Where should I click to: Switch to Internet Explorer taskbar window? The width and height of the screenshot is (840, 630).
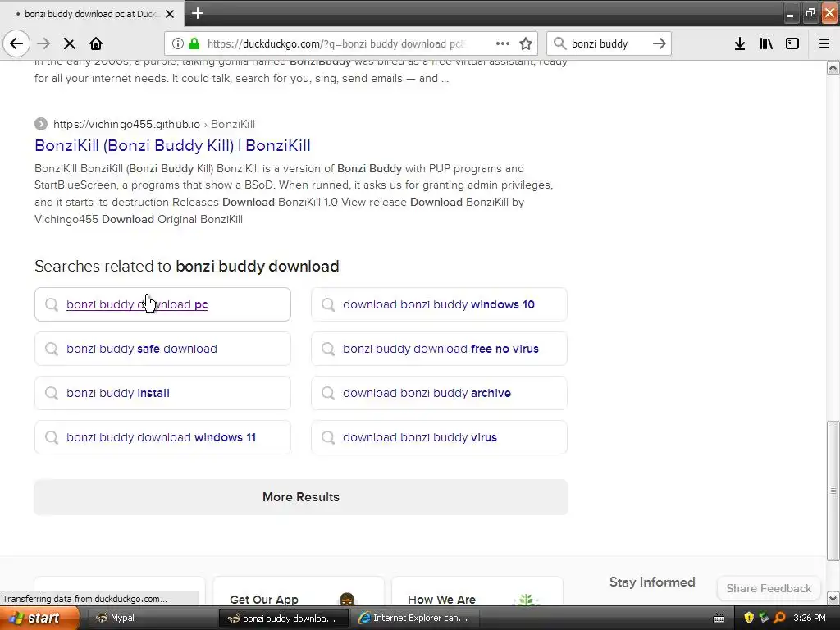413,618
